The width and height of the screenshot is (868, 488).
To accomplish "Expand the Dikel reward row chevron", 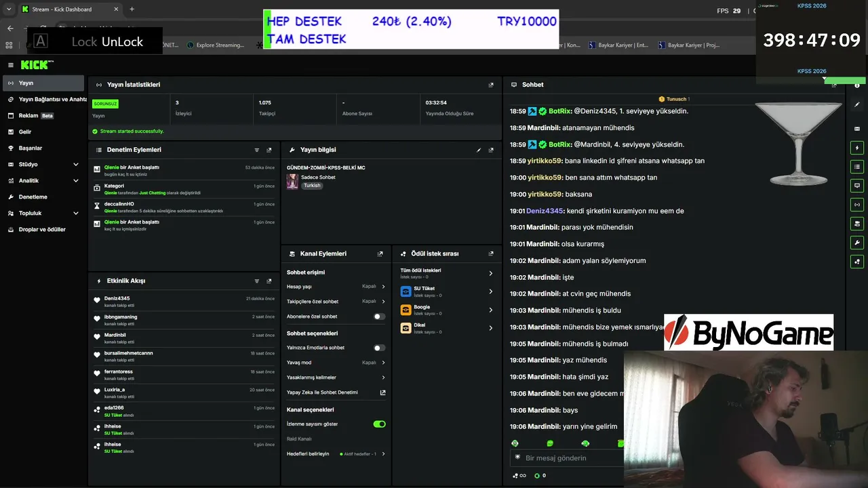I will (491, 328).
